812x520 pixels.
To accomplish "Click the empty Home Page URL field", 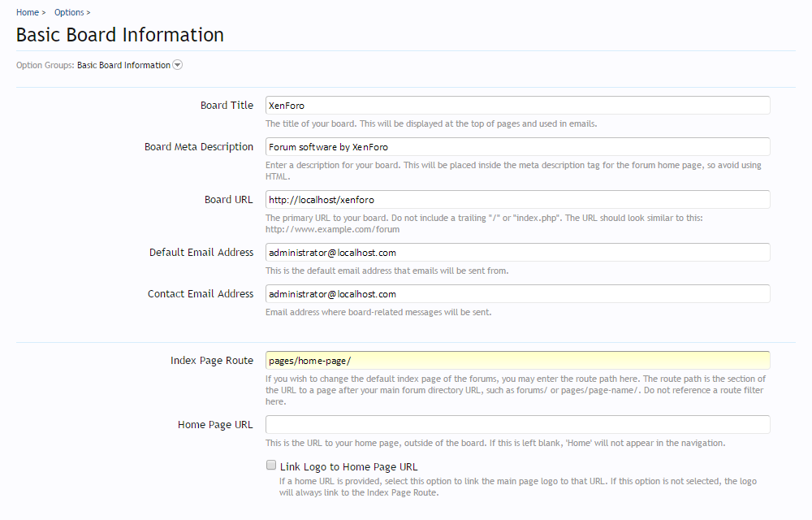I will [517, 425].
